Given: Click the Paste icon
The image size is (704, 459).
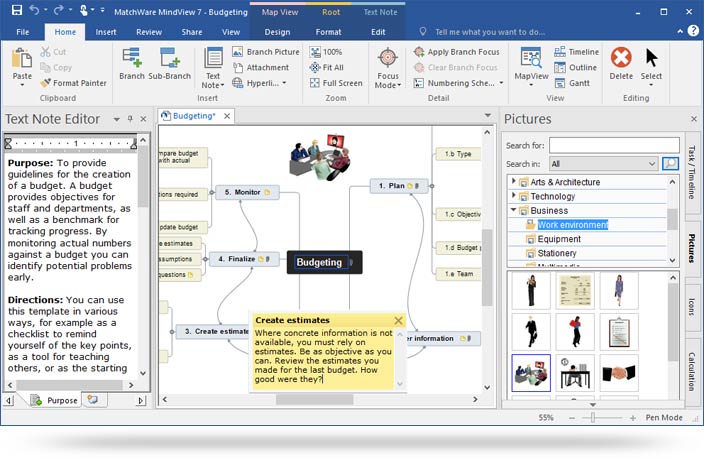Looking at the screenshot, I should [22, 59].
